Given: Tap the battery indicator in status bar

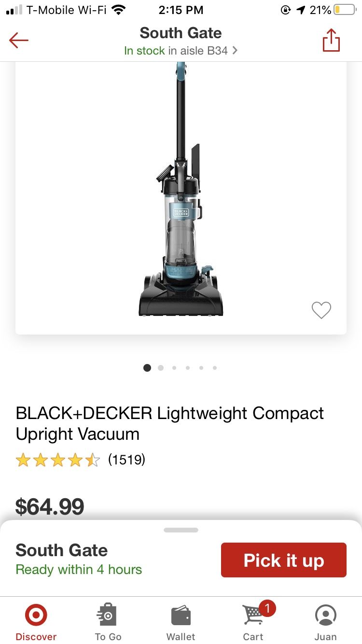Looking at the screenshot, I should coord(344,10).
